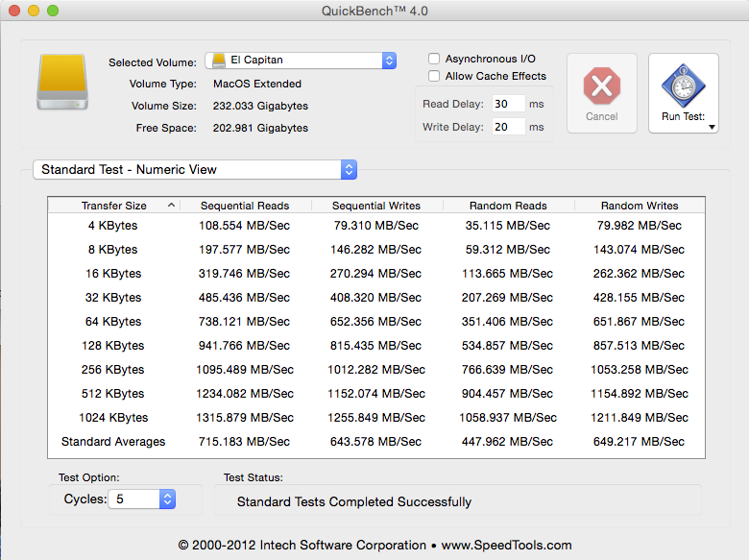Viewport: 749px width, 560px height.
Task: Click the Write Delay input field
Action: [508, 127]
